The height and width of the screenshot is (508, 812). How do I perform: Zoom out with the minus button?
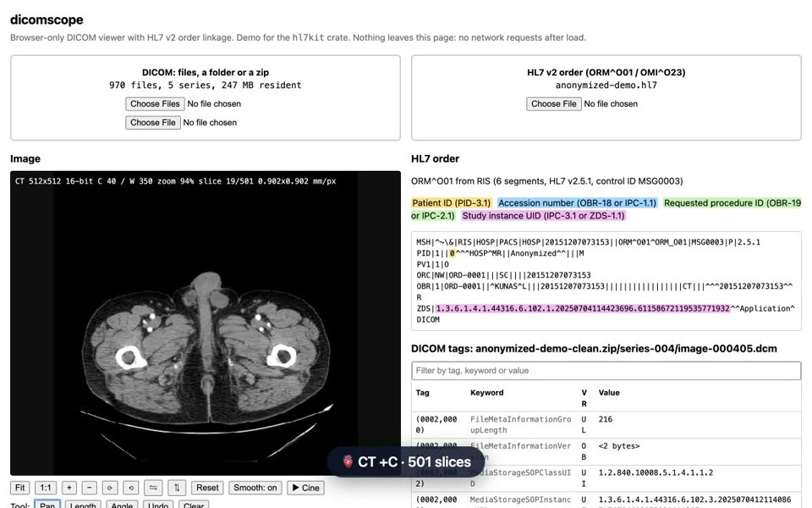(89, 488)
